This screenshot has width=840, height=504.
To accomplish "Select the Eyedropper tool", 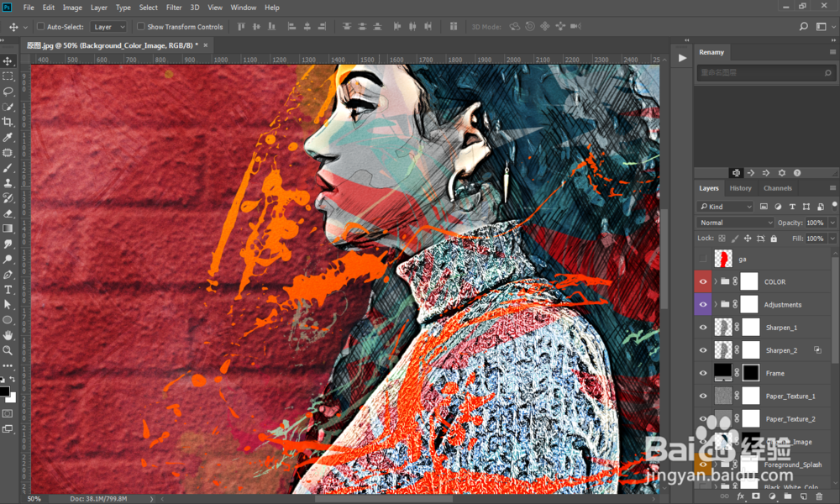I will 8,138.
